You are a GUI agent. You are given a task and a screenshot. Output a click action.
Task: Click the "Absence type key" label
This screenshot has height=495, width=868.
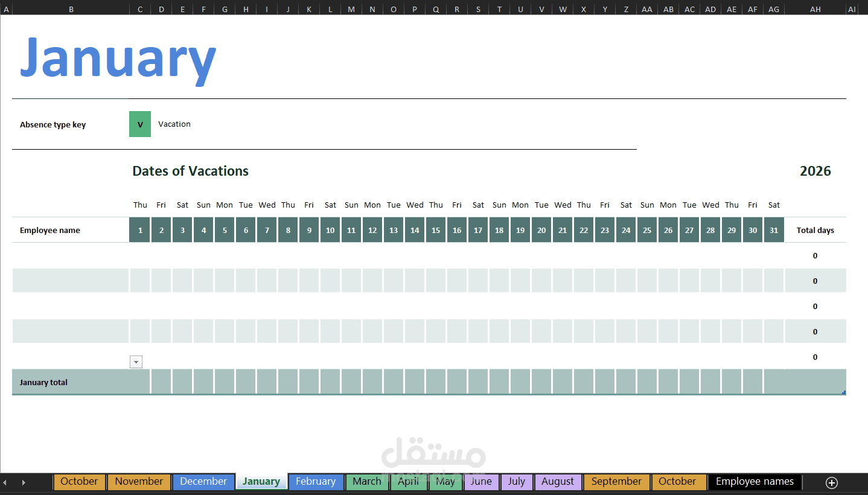tap(53, 125)
